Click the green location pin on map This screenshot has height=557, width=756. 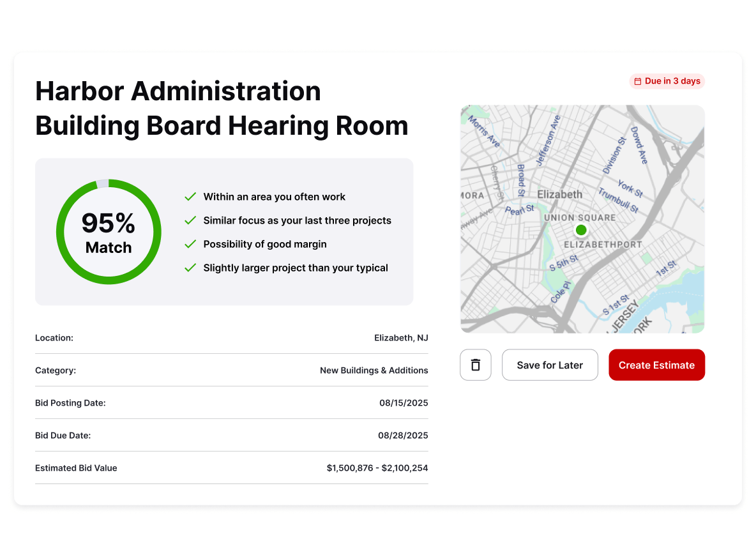pyautogui.click(x=580, y=230)
